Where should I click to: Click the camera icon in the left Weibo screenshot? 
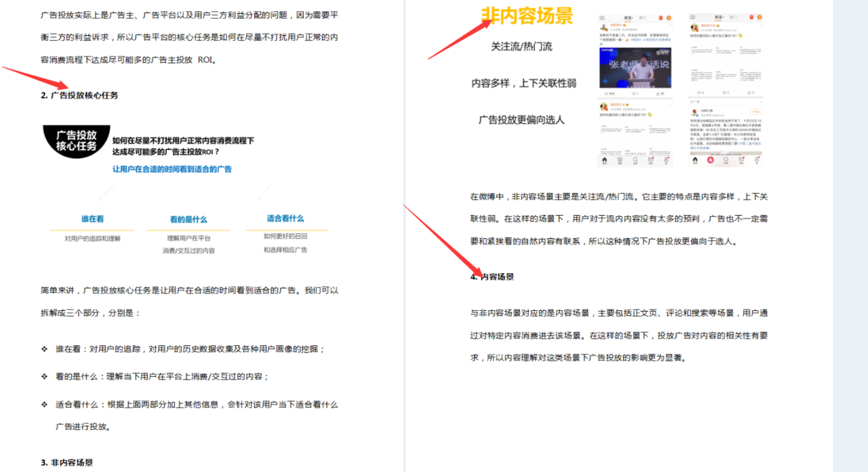coord(602,18)
